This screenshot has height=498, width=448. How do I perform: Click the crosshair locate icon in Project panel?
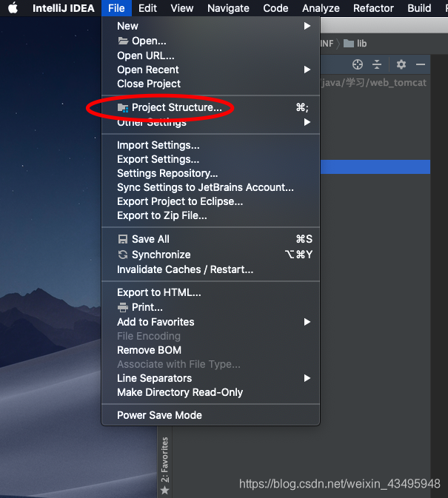click(x=358, y=64)
